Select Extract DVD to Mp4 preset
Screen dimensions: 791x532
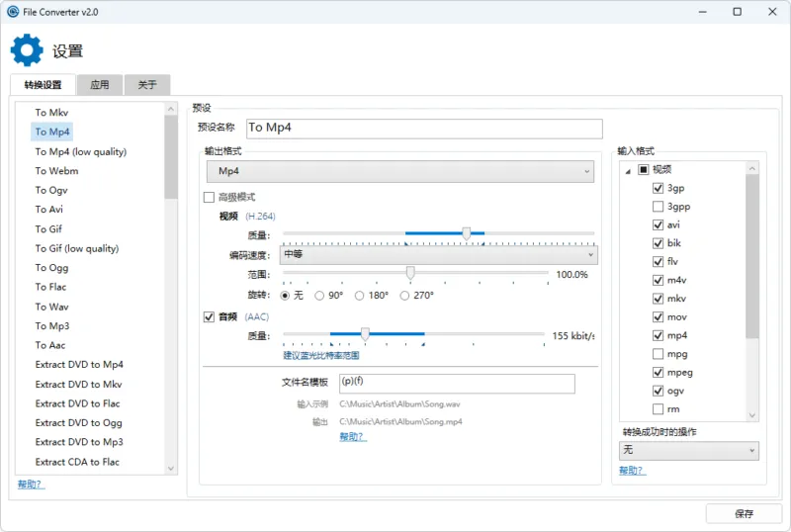[x=79, y=365]
